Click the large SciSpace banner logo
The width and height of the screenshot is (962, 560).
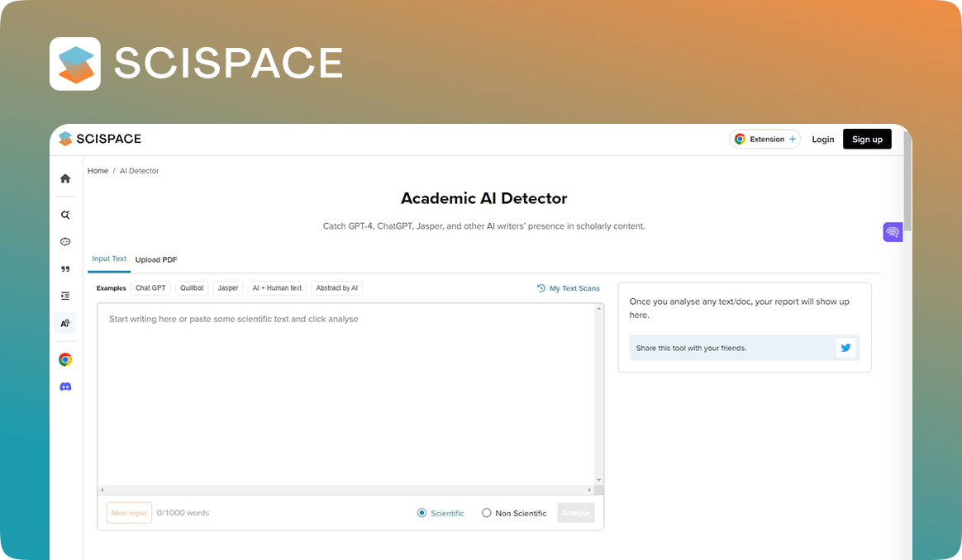click(197, 64)
